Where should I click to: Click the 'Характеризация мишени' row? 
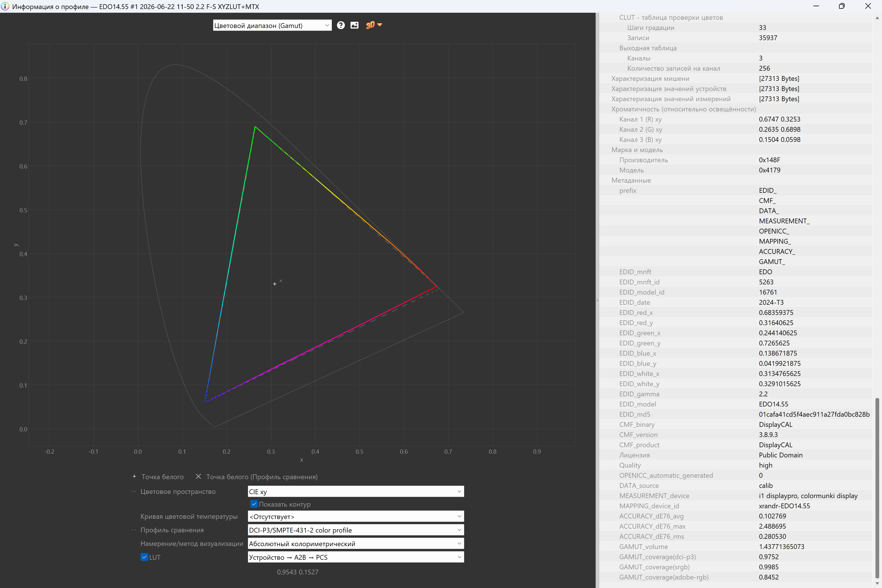[x=736, y=78]
